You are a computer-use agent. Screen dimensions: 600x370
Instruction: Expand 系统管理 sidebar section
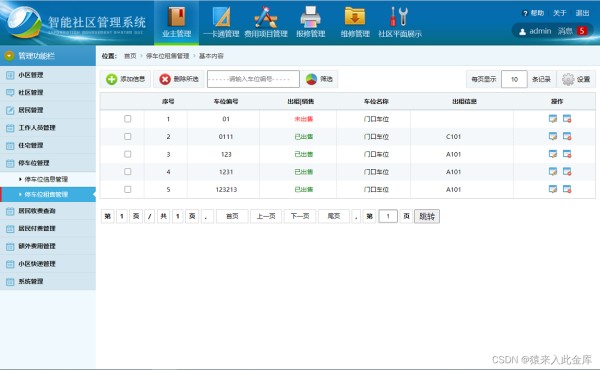(x=48, y=281)
